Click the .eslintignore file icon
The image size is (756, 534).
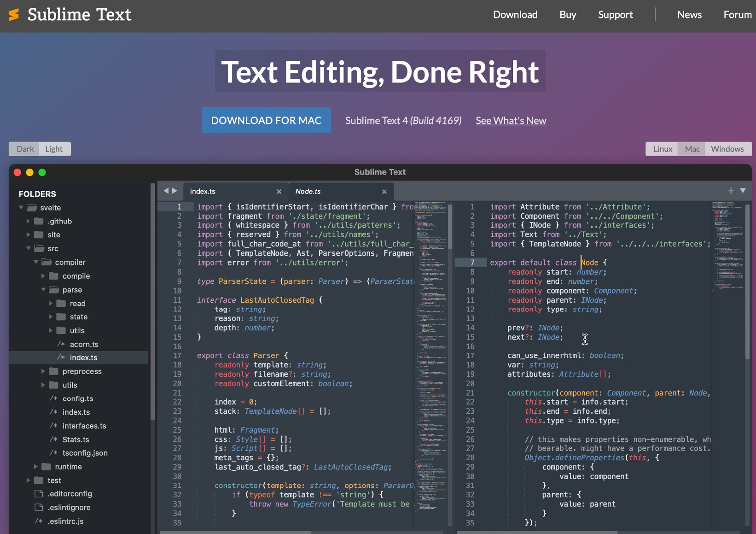(x=39, y=507)
